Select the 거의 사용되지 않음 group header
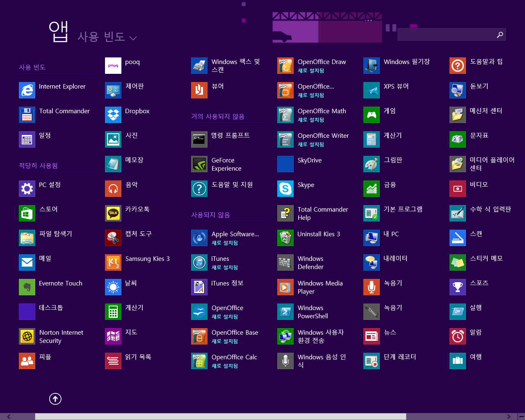 (217, 116)
